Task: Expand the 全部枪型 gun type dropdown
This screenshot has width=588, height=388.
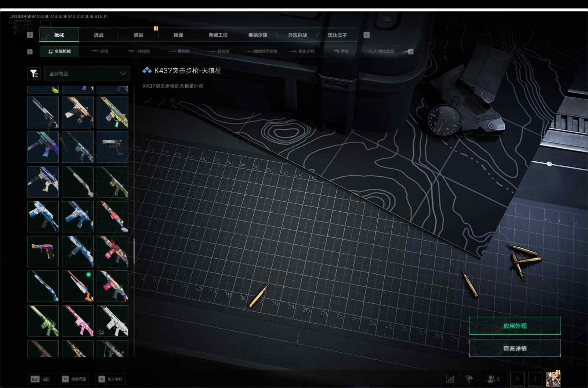Action: [87, 73]
